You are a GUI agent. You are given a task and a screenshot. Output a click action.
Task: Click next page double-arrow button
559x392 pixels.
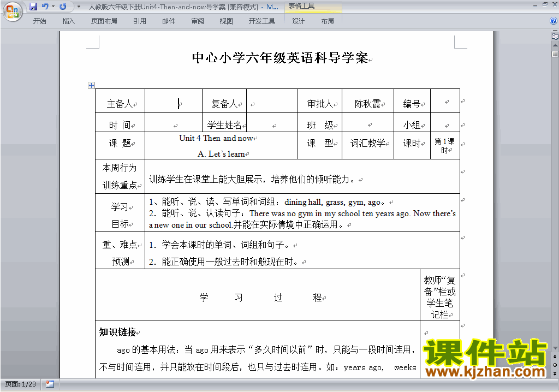point(555,373)
